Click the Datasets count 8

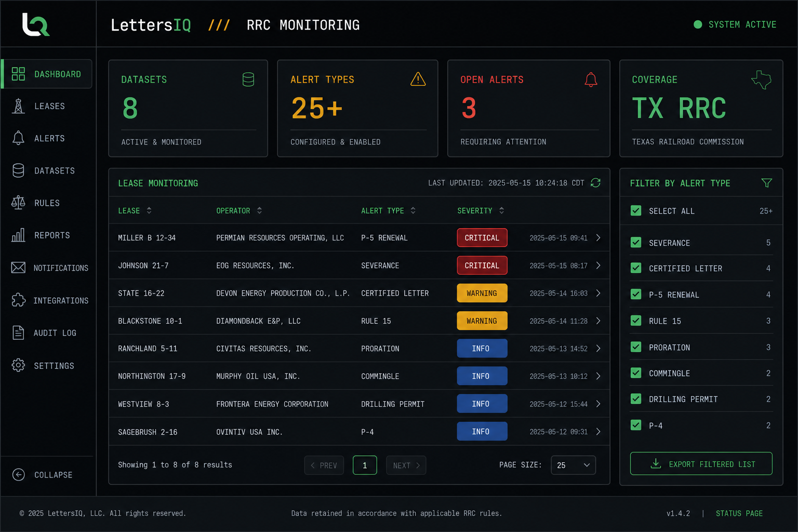point(130,108)
